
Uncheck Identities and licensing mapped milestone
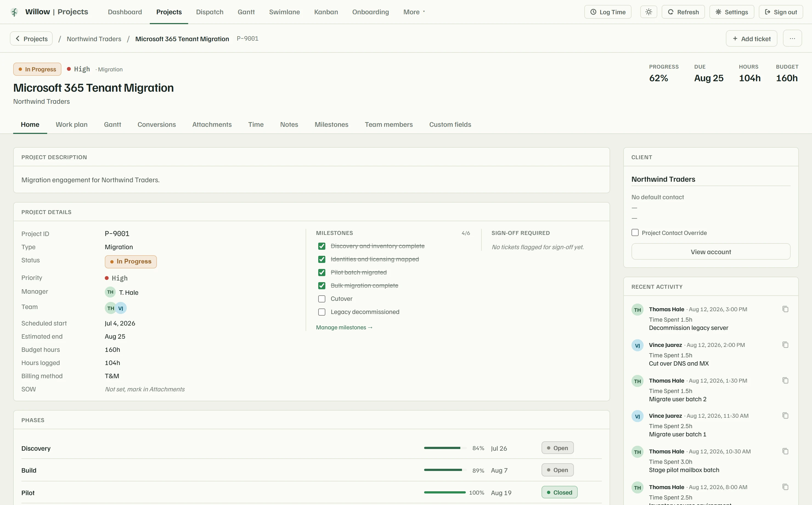pos(322,260)
